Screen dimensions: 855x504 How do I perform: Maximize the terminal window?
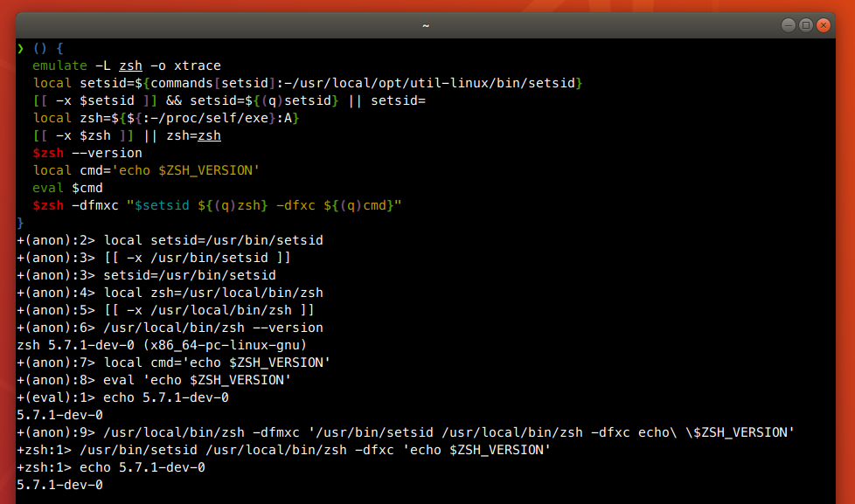(805, 25)
